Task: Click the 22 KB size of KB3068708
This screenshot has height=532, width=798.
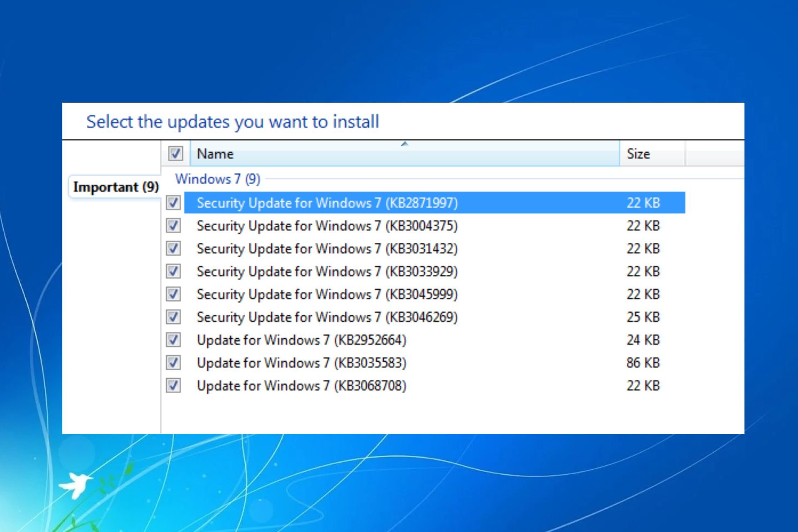Action: click(x=643, y=386)
